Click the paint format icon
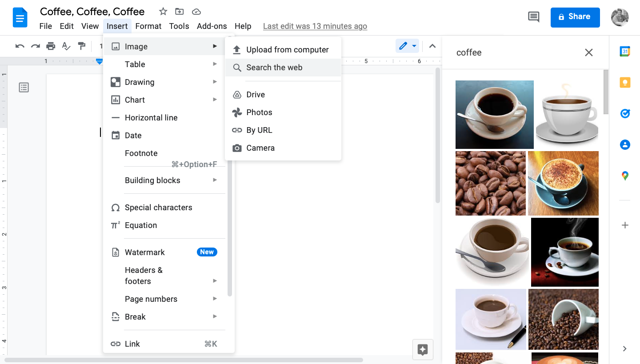The width and height of the screenshot is (640, 364). [82, 46]
